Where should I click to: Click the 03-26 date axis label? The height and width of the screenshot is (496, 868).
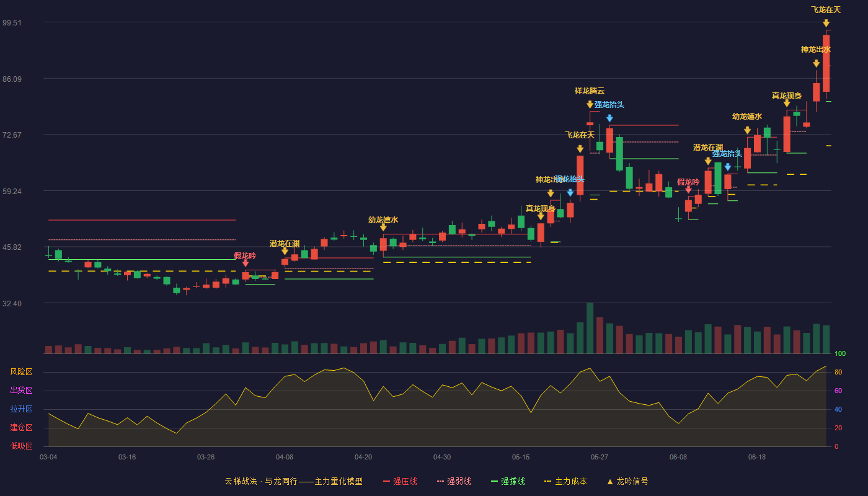[x=206, y=457]
